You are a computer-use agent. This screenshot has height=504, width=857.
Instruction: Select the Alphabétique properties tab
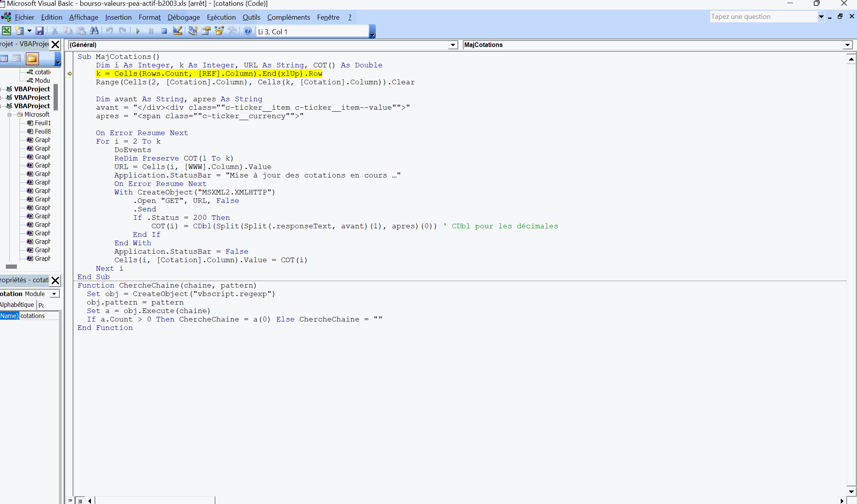pos(17,305)
